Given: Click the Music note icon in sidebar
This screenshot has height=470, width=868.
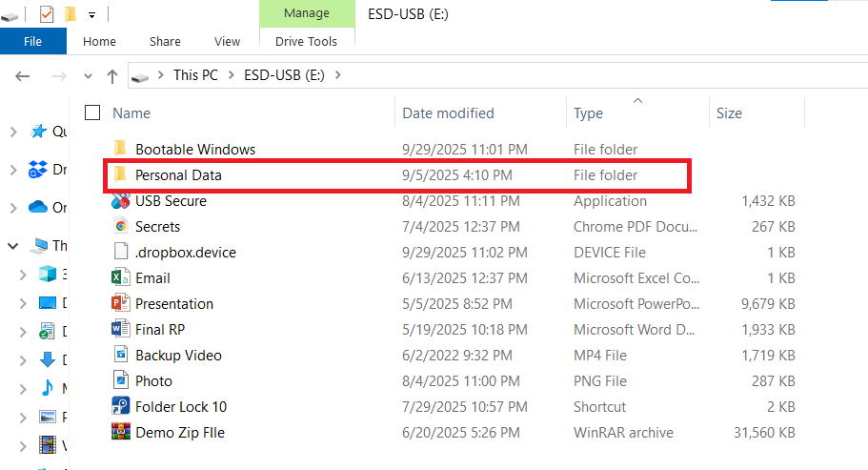Looking at the screenshot, I should click(48, 387).
